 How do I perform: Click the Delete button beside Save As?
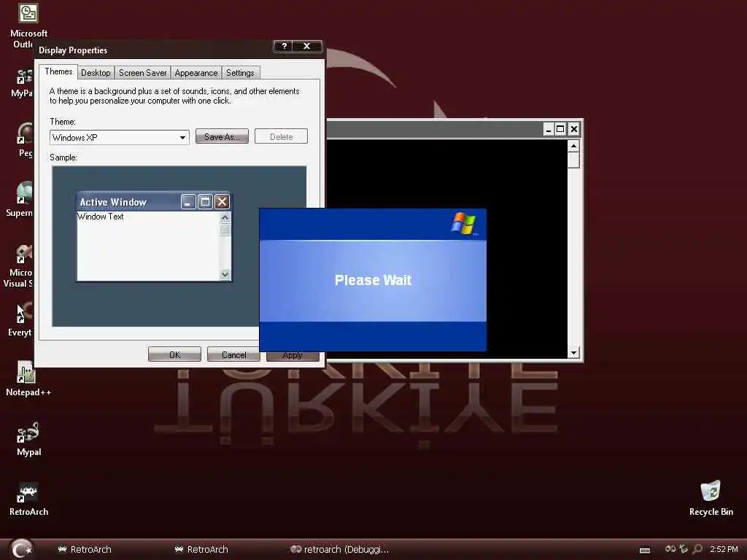281,136
